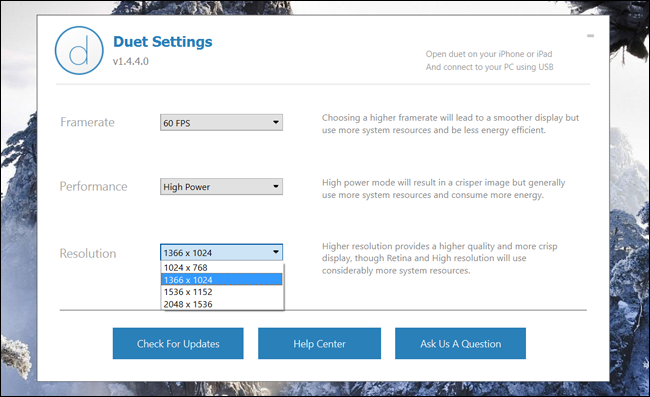Click the 'Open duet on your iPhone or iPad' text

[489, 54]
